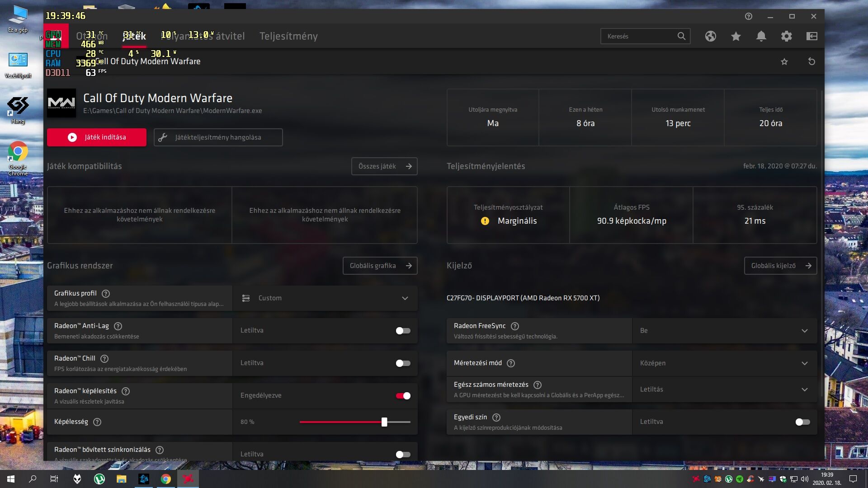Expand Egész számos méretezés Letiltás dropdown
The height and width of the screenshot is (488, 868).
pos(725,389)
